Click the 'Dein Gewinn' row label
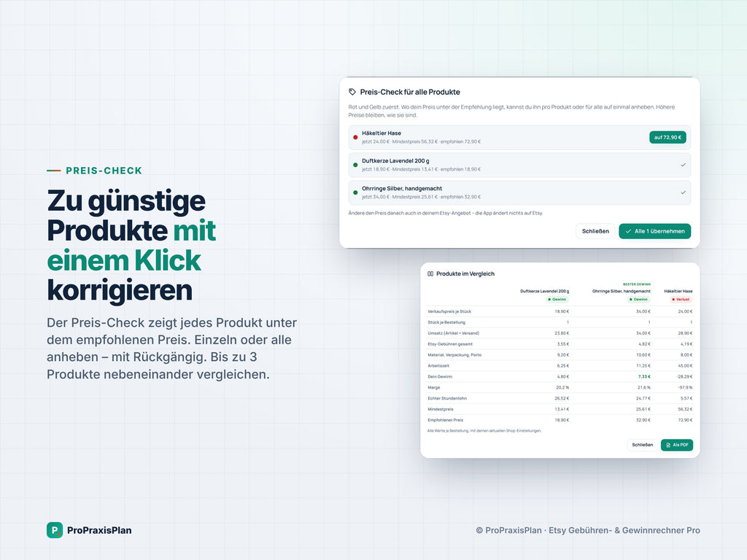This screenshot has height=560, width=747. coord(440,377)
